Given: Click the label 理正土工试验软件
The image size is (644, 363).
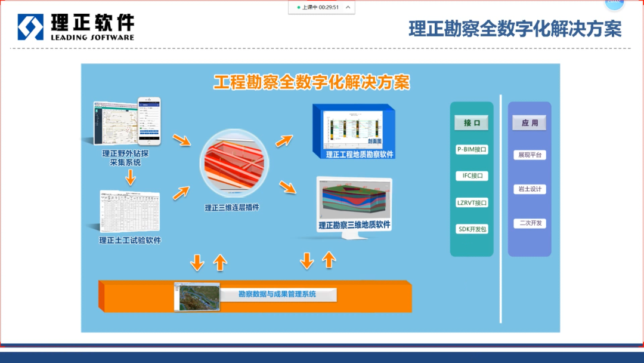Looking at the screenshot, I should [130, 241].
